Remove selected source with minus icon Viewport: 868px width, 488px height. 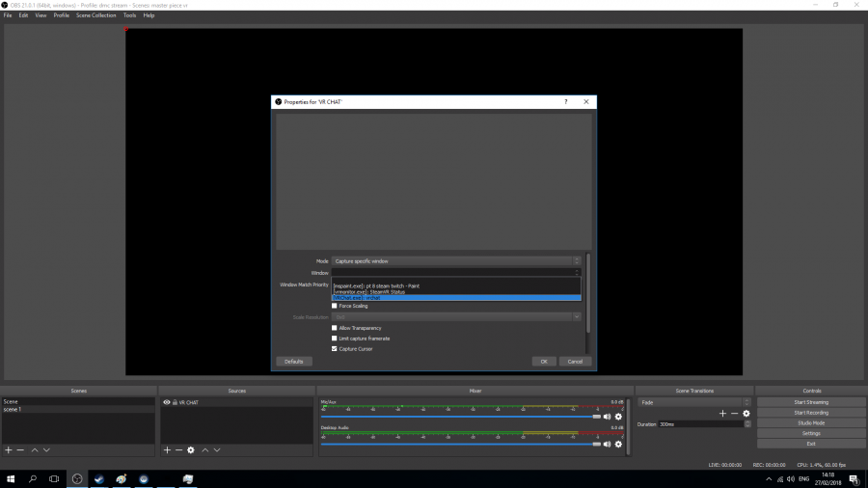tap(178, 449)
